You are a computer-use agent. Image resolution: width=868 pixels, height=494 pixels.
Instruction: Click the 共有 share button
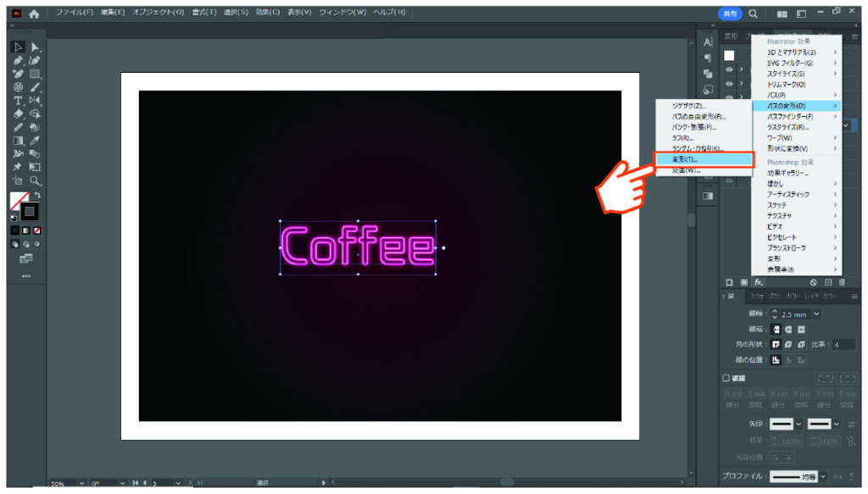730,14
